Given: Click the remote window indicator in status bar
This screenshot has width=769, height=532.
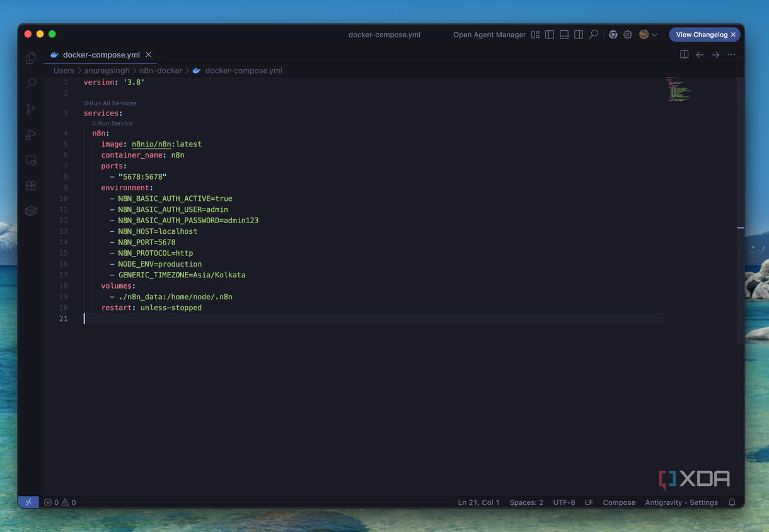Looking at the screenshot, I should (x=28, y=502).
